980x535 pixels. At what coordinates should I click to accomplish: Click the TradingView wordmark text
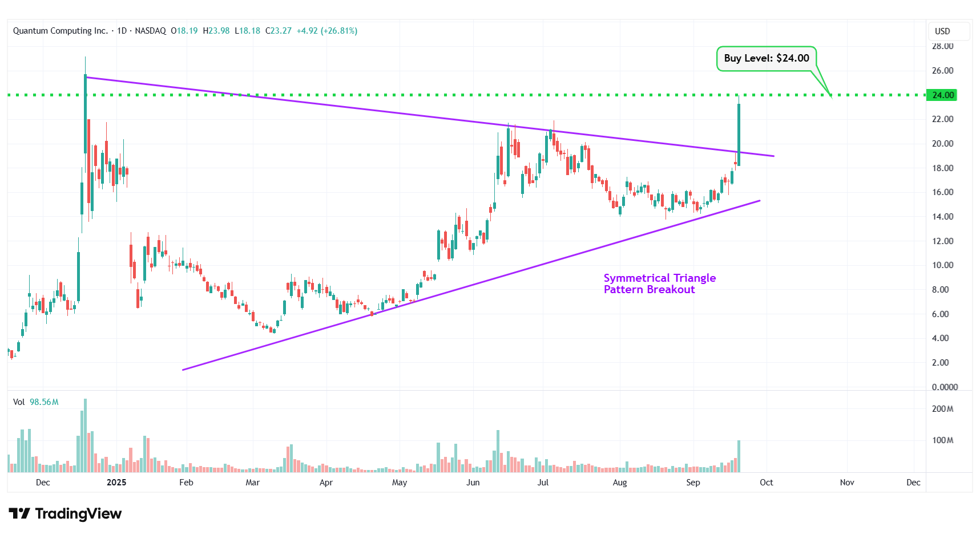78,514
